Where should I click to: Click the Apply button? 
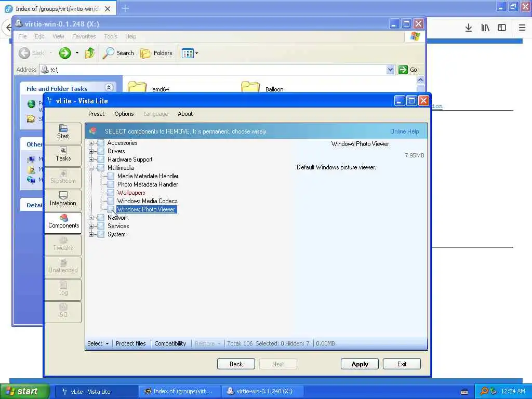point(360,364)
